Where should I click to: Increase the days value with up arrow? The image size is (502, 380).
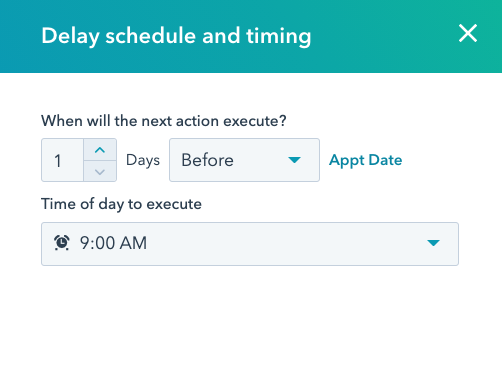pyautogui.click(x=100, y=150)
